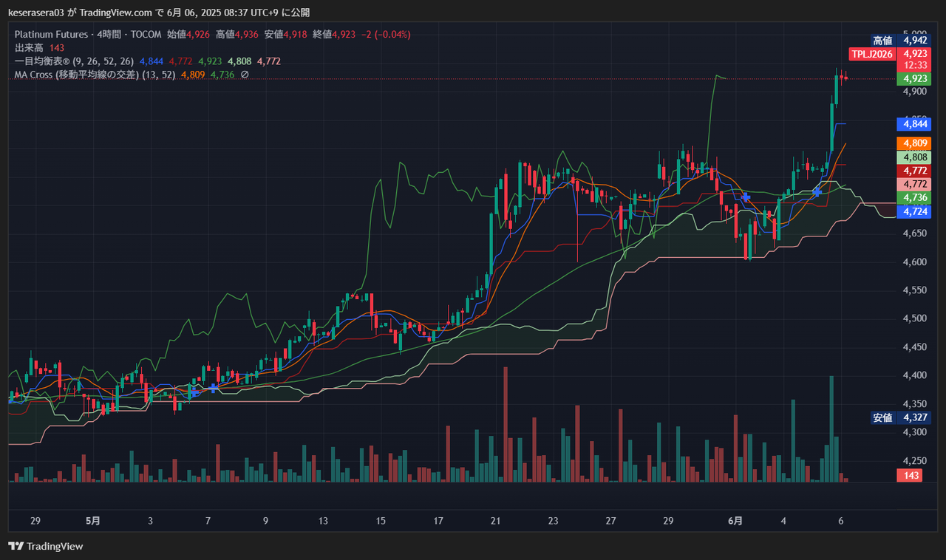Select the 出来高 143 volume legend
The height and width of the screenshot is (560, 946).
(40, 48)
